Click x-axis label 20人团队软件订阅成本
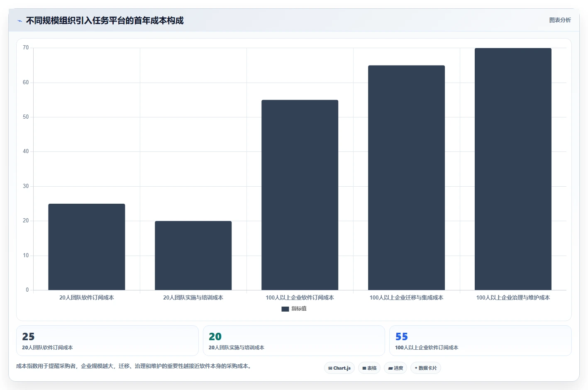Screen dimensions: 588x390 pos(86,297)
